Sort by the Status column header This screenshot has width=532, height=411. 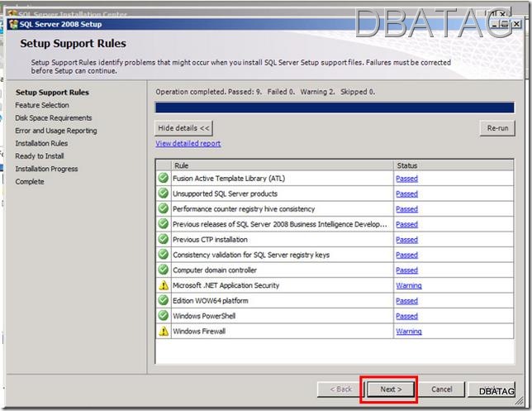[450, 165]
